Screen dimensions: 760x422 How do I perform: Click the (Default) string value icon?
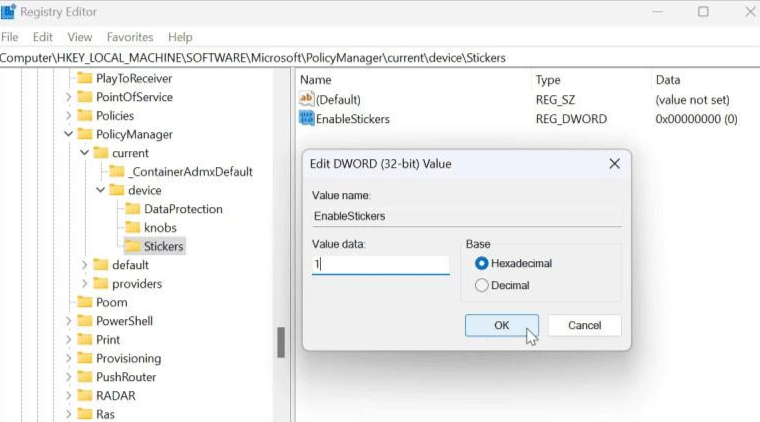(x=306, y=99)
